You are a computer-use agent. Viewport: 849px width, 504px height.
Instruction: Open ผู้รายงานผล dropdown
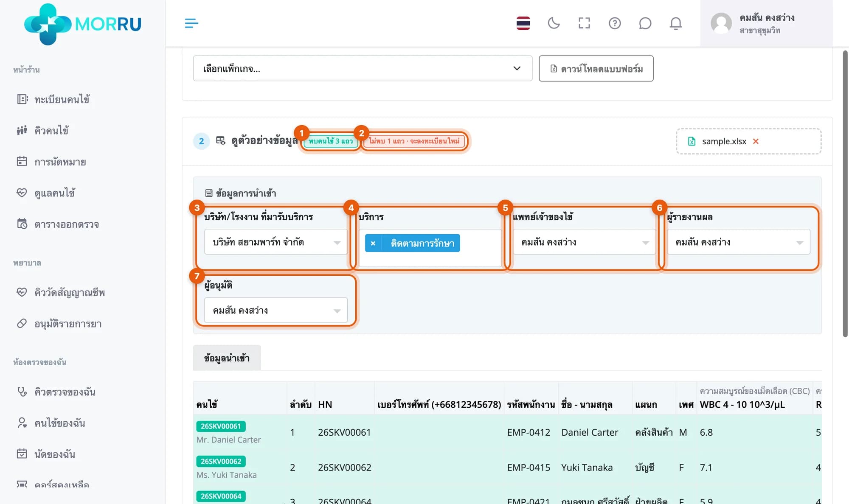pyautogui.click(x=739, y=242)
